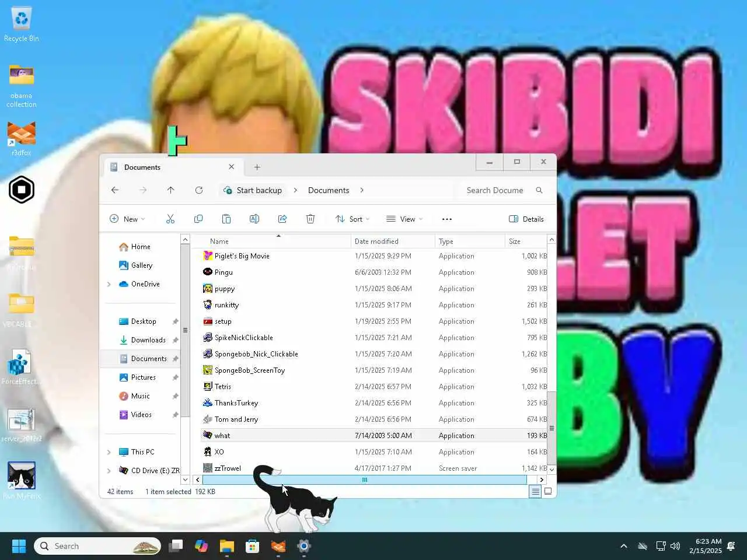Image resolution: width=747 pixels, height=560 pixels.
Task: Go to Pictures quick access folder
Action: 143,377
